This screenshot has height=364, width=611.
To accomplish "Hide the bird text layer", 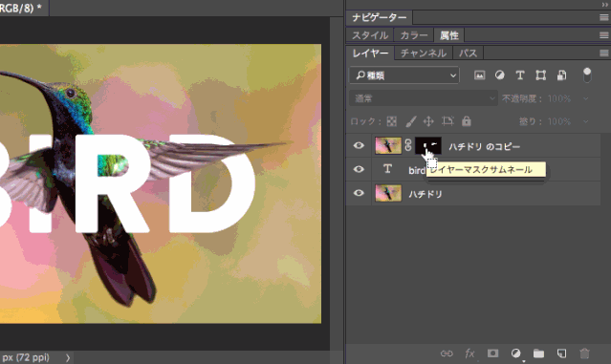I will click(x=359, y=169).
